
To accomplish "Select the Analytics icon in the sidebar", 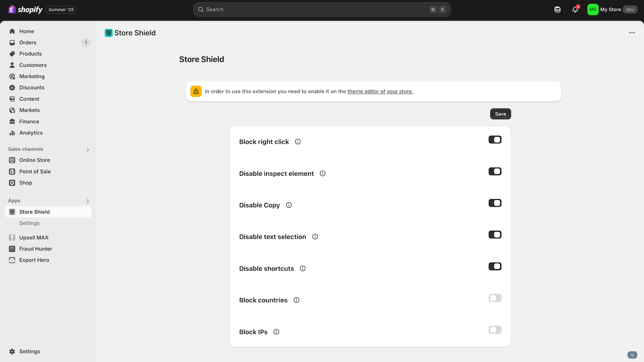I will 12,133.
